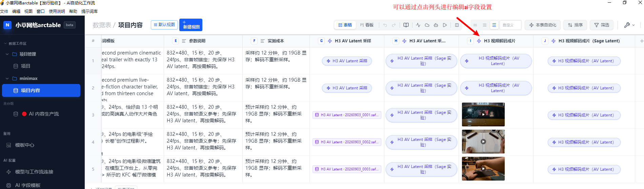Image resolution: width=644 pixels, height=189 pixels.
Task: Click the split panel layout icon
Action: 457,25
